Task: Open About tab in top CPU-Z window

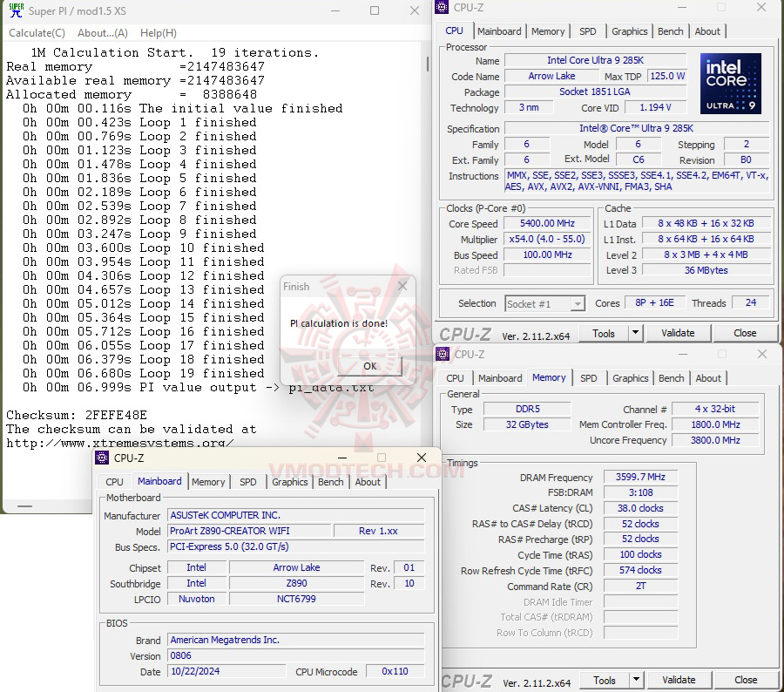Action: click(x=707, y=31)
